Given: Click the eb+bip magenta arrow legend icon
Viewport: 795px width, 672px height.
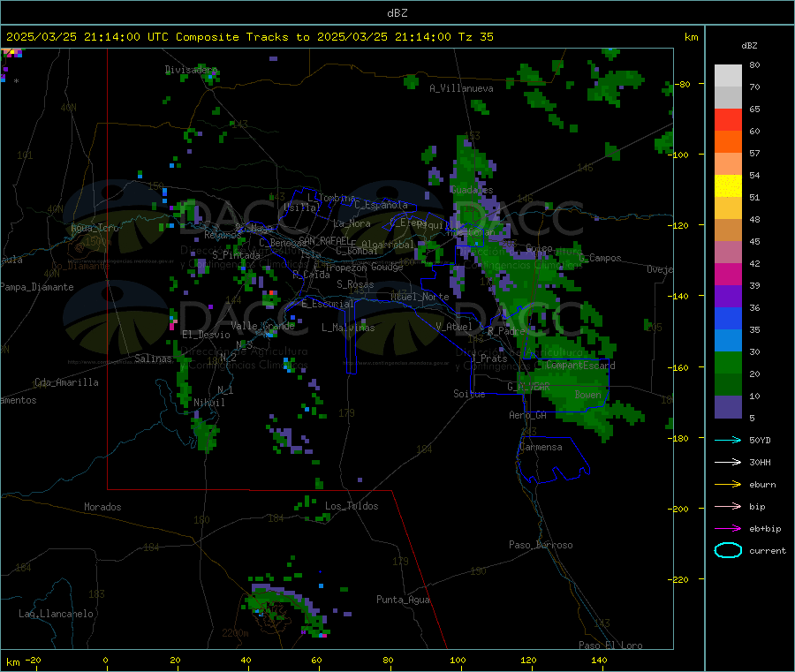Looking at the screenshot, I should pos(728,529).
